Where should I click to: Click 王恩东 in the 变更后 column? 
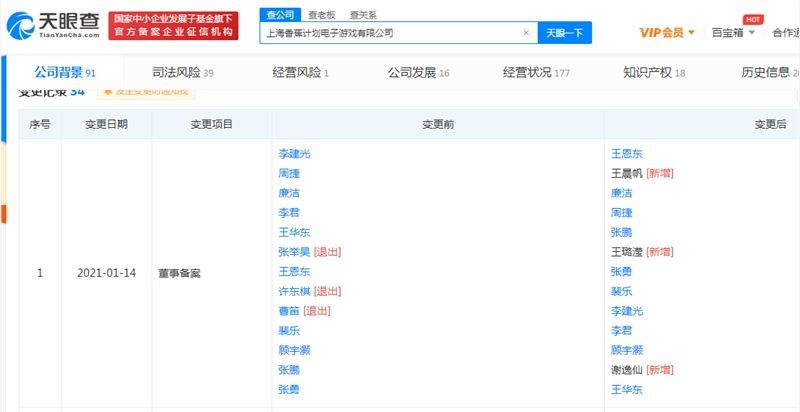click(627, 154)
